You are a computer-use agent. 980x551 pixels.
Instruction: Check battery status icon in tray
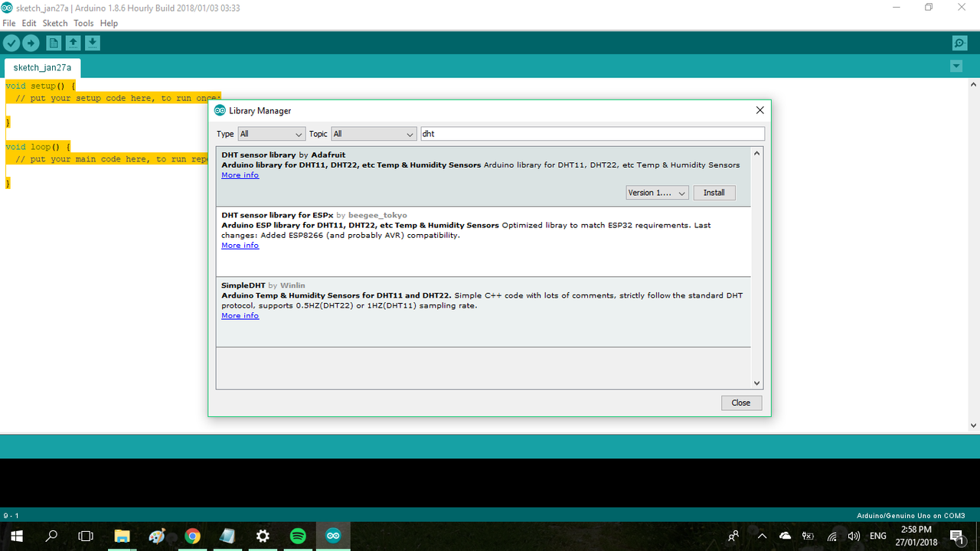(x=808, y=536)
